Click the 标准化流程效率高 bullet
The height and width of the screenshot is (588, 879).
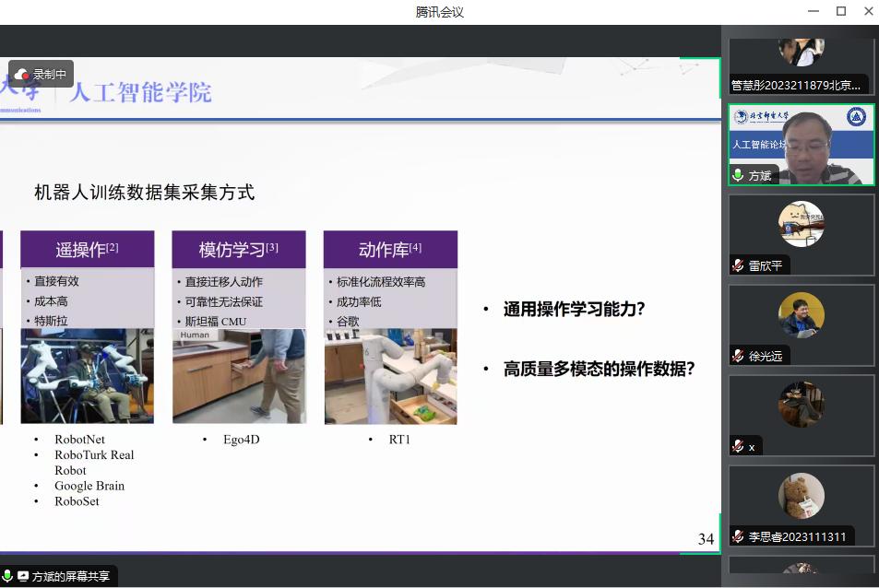coord(381,282)
